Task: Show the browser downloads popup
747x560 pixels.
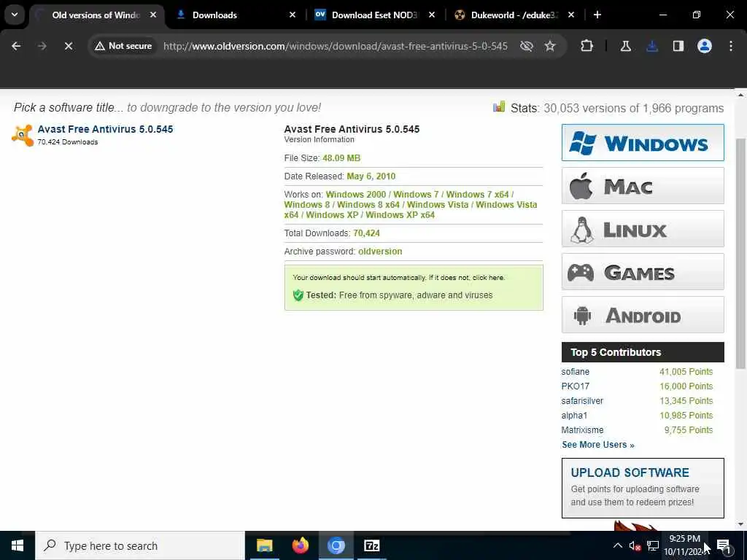Action: [x=652, y=46]
